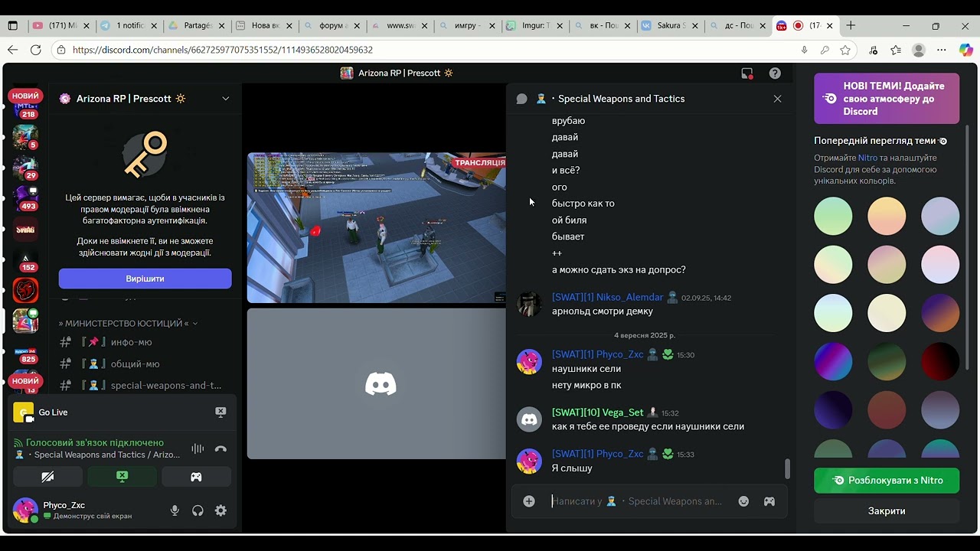
Task: Open server with 218 badge in sidebar
Action: [25, 109]
